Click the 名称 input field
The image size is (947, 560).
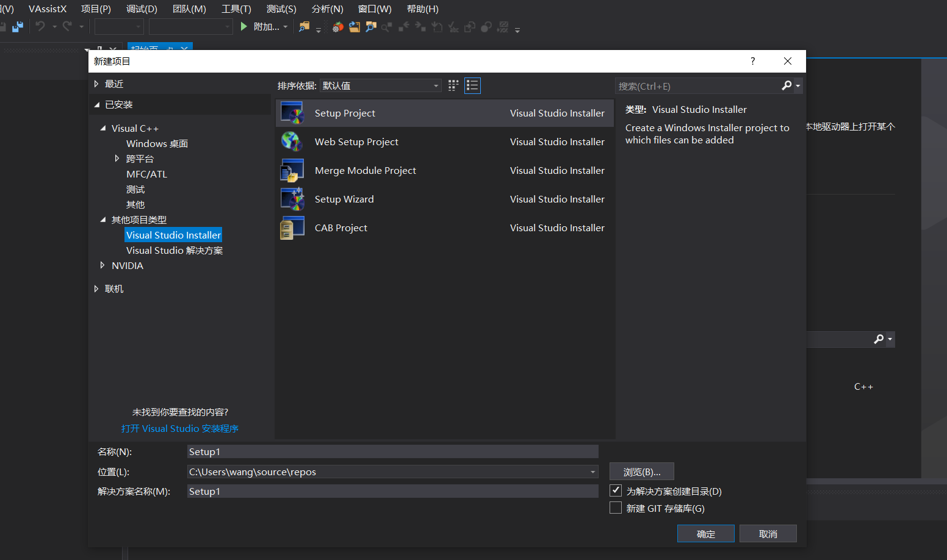pyautogui.click(x=392, y=452)
